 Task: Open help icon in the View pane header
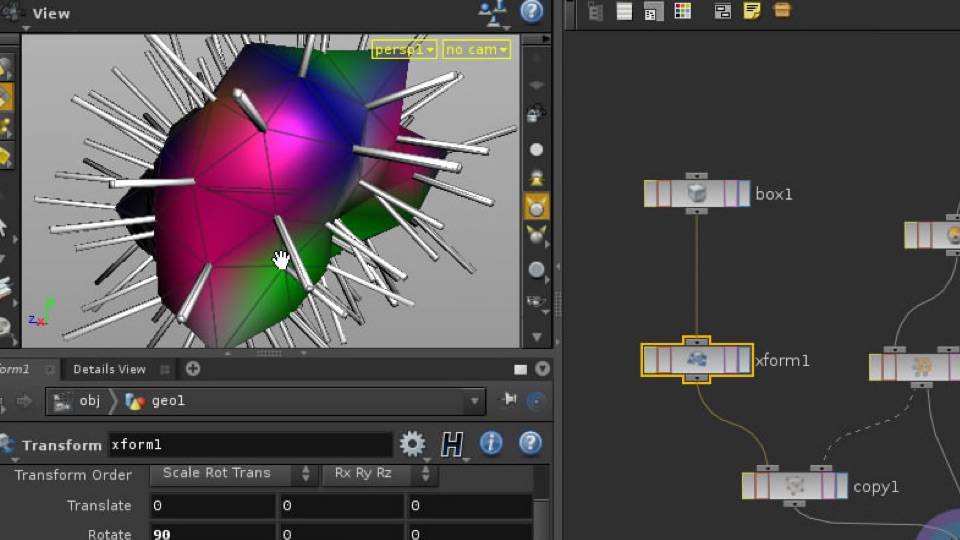pos(532,12)
